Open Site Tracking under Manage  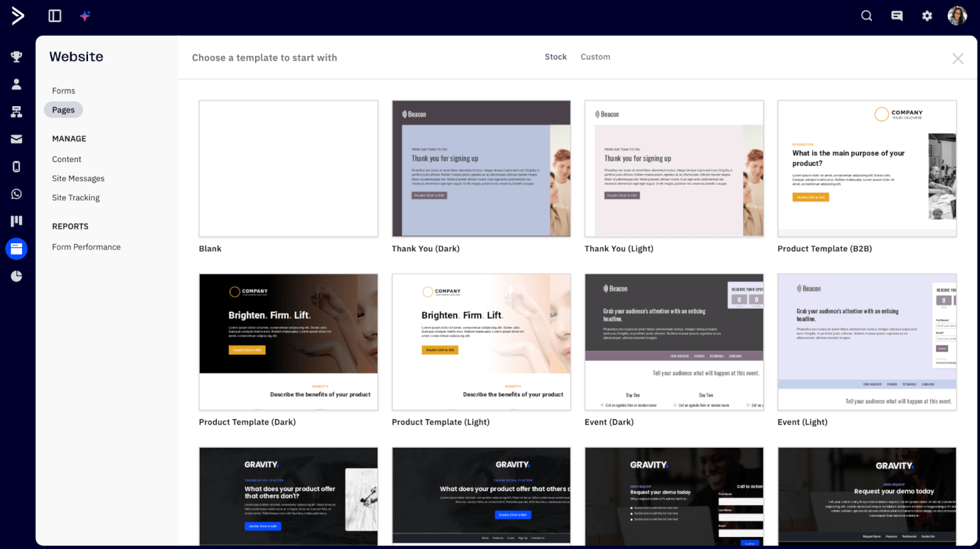(x=75, y=197)
